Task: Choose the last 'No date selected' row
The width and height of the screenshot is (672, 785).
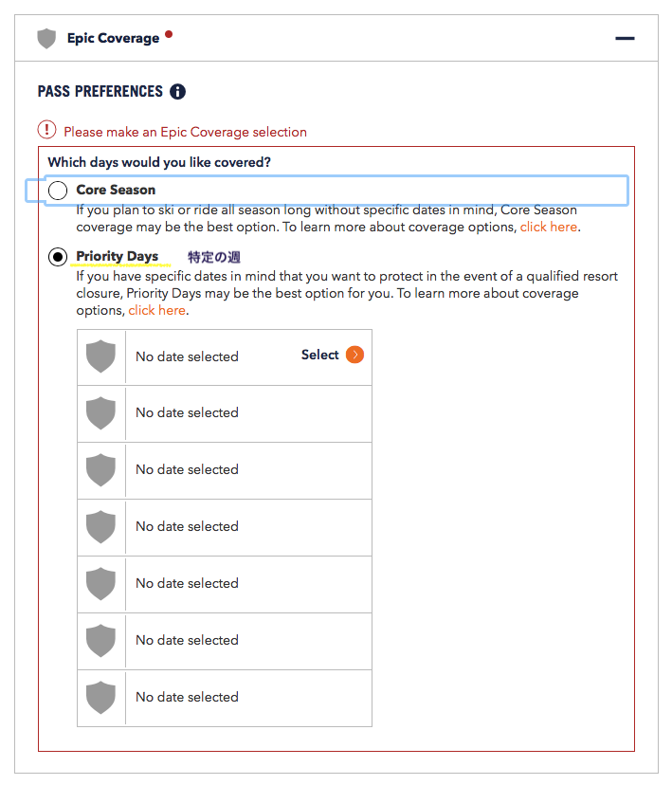Action: (187, 698)
